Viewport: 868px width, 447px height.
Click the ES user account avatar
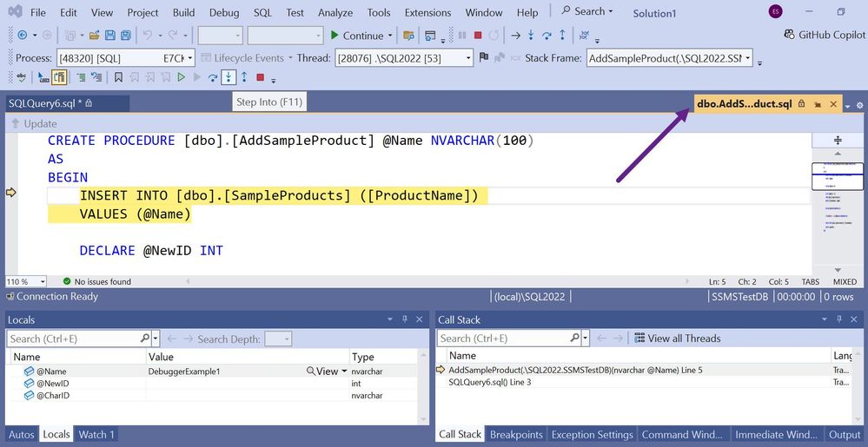[776, 11]
